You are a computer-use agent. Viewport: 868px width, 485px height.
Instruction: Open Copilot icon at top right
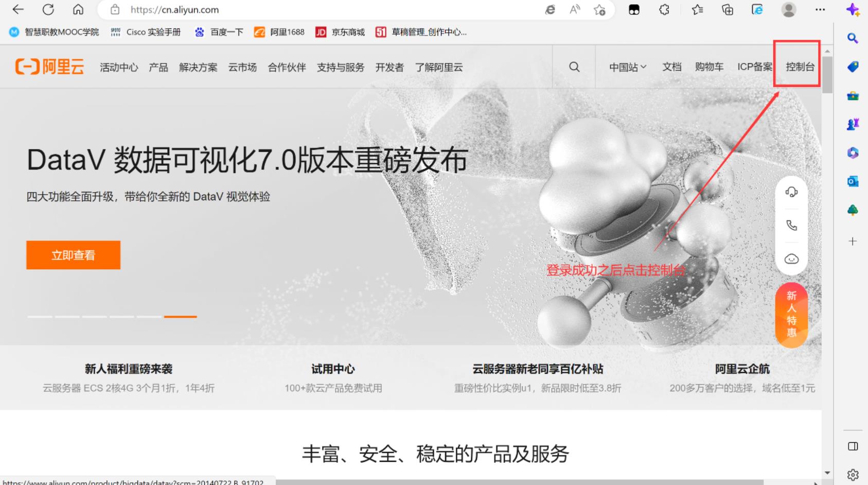(853, 9)
